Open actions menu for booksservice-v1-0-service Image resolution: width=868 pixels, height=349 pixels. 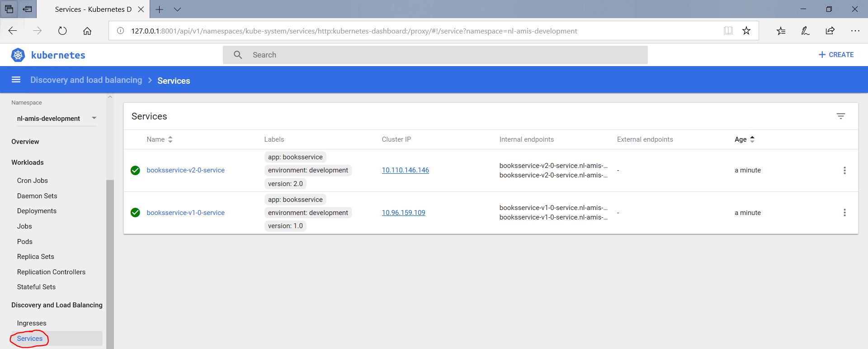(844, 213)
